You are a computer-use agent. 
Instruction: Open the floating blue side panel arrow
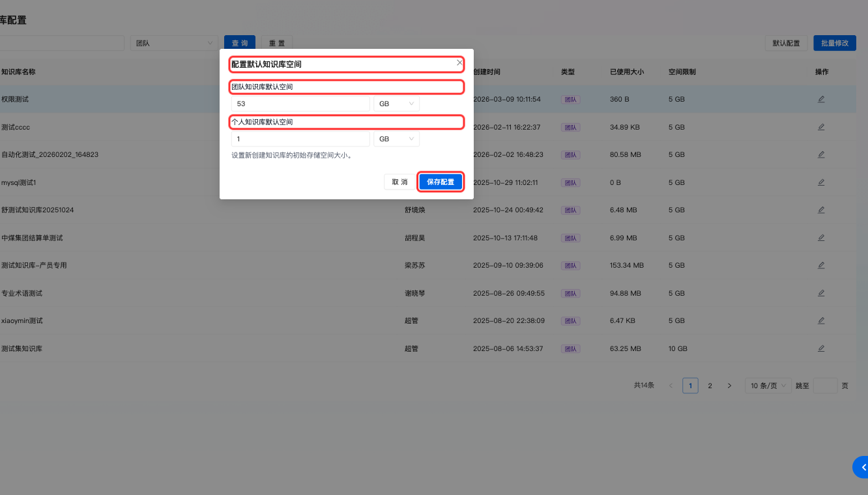click(861, 467)
